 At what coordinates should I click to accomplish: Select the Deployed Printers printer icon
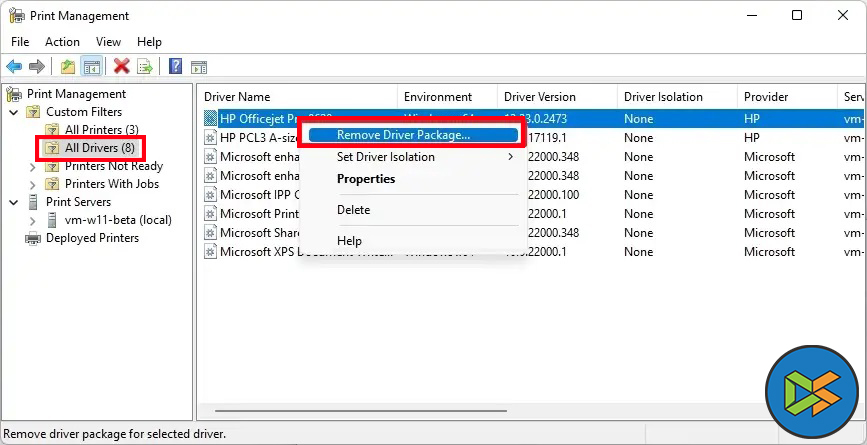[33, 238]
